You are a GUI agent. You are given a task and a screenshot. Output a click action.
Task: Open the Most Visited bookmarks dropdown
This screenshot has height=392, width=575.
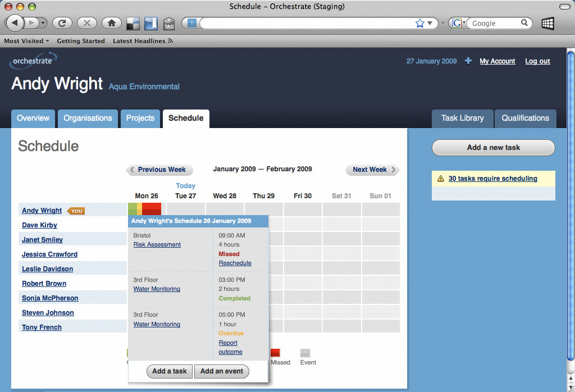(26, 41)
